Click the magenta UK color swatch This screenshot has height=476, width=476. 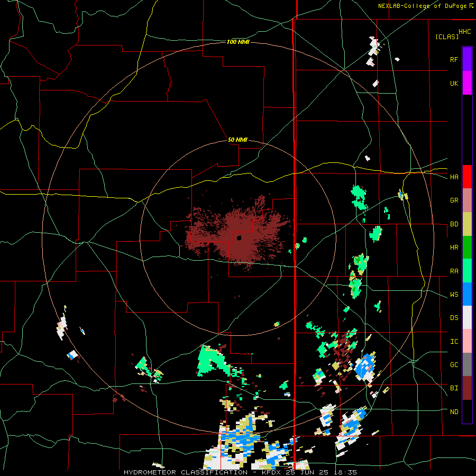point(467,83)
